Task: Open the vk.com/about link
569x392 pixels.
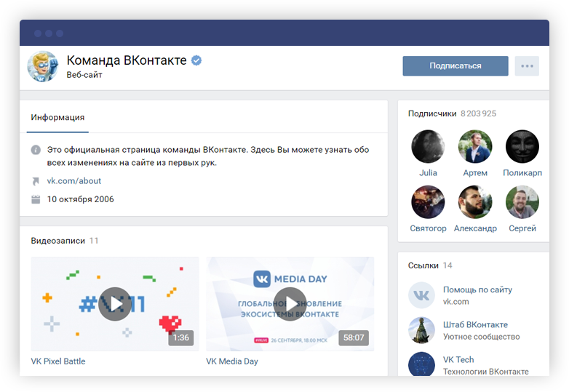Action: tap(74, 180)
